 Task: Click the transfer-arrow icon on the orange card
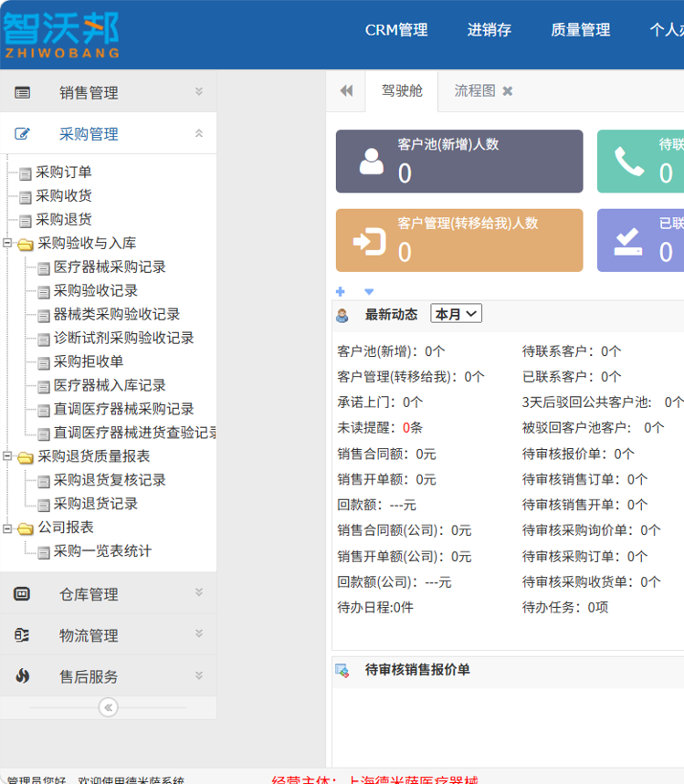369,242
